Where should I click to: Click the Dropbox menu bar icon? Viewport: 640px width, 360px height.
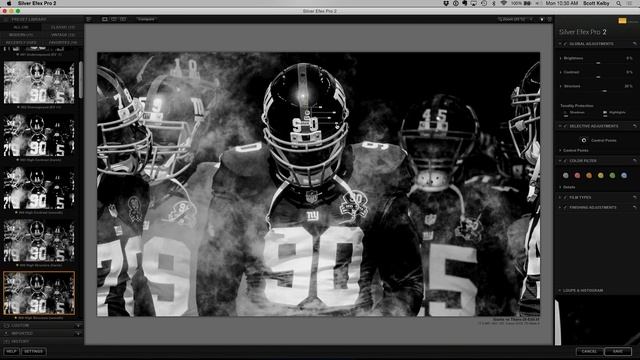tap(446, 3)
